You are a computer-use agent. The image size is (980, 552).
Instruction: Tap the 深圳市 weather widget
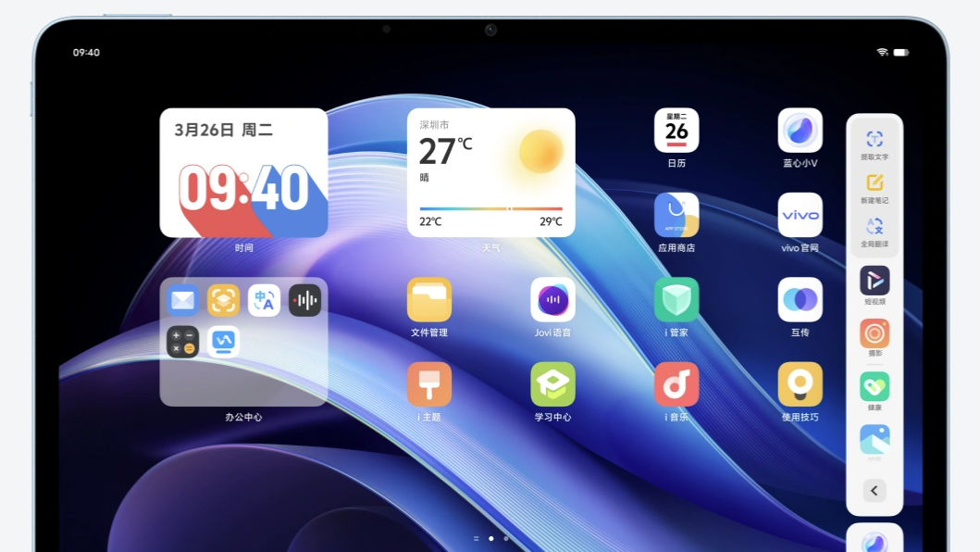(490, 172)
